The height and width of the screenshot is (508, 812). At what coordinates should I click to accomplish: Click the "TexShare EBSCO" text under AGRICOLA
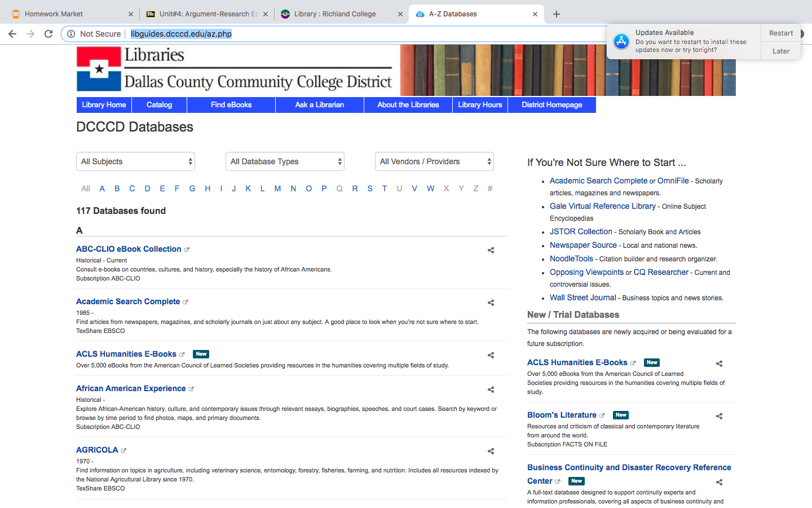[x=100, y=488]
